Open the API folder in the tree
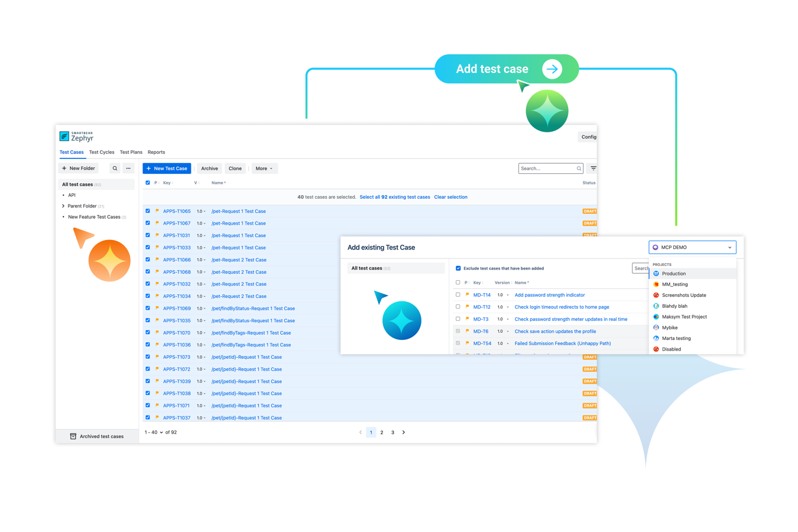 pos(72,195)
